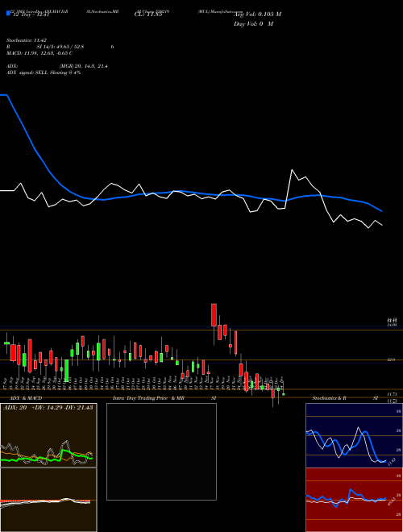Click the last small green candlestick
Screen dimensions: 403x532
pos(284,394)
